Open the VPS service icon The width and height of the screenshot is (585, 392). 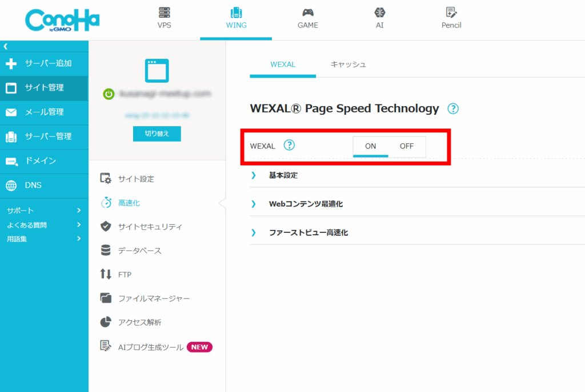(164, 13)
